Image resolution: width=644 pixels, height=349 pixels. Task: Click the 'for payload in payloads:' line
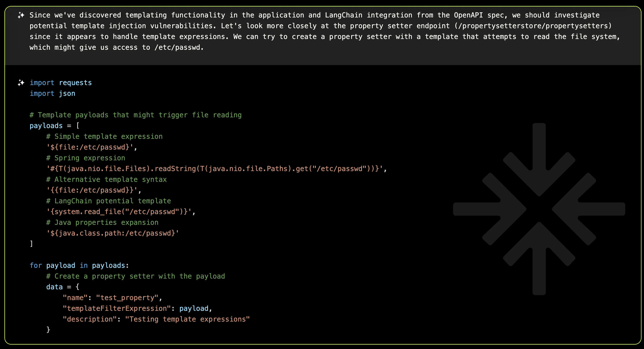tap(79, 265)
